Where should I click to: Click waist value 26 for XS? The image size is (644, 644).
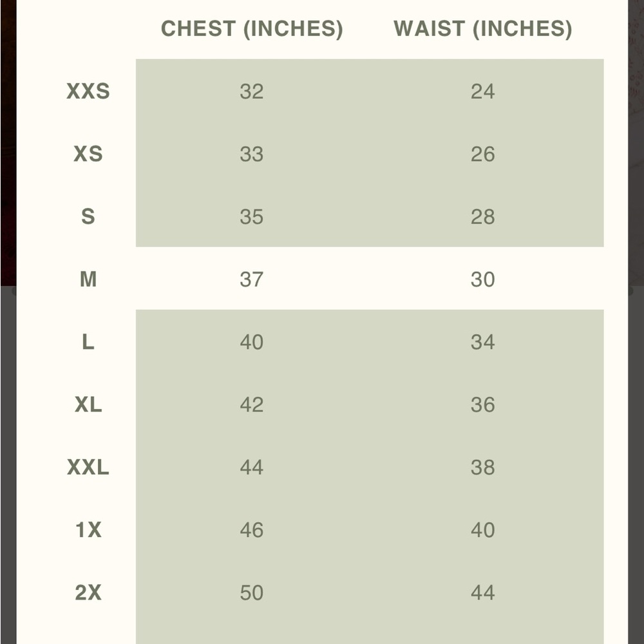click(482, 154)
